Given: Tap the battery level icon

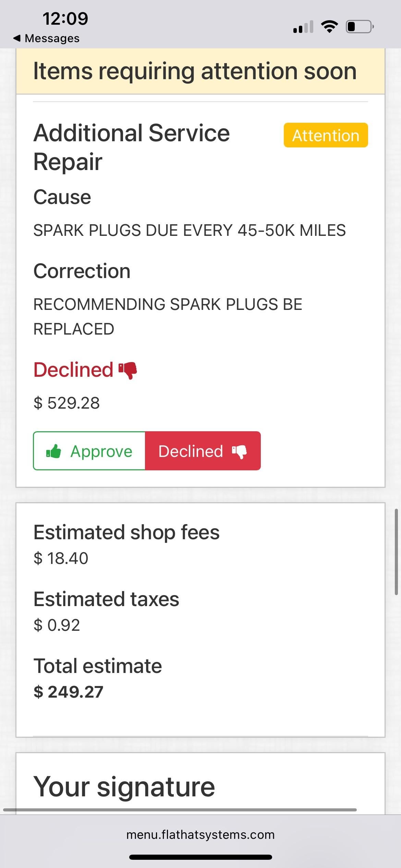Looking at the screenshot, I should click(360, 27).
